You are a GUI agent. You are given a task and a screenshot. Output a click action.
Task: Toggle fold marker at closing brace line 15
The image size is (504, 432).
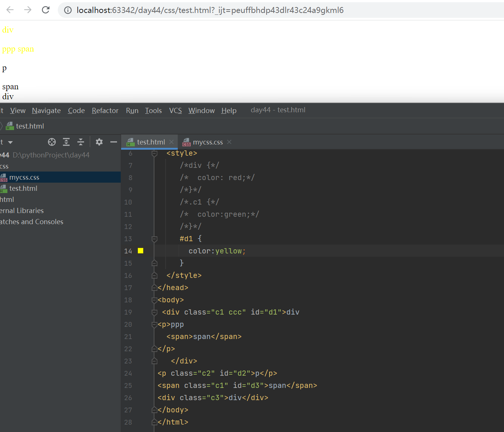155,263
